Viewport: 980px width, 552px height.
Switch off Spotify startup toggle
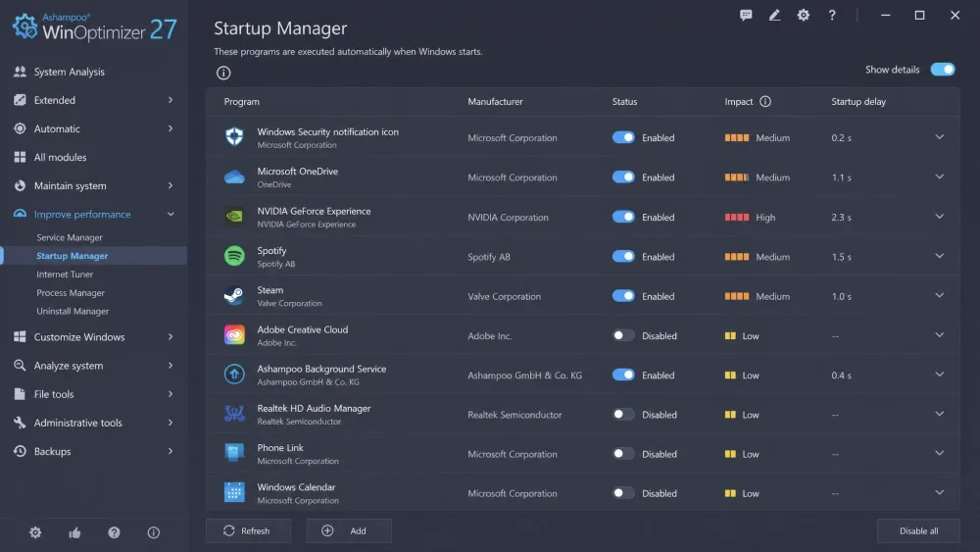coord(623,256)
